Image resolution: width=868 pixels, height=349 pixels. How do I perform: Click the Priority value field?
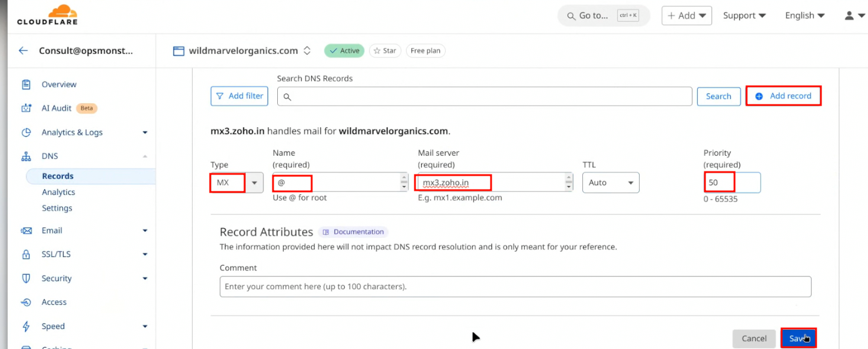(x=731, y=182)
